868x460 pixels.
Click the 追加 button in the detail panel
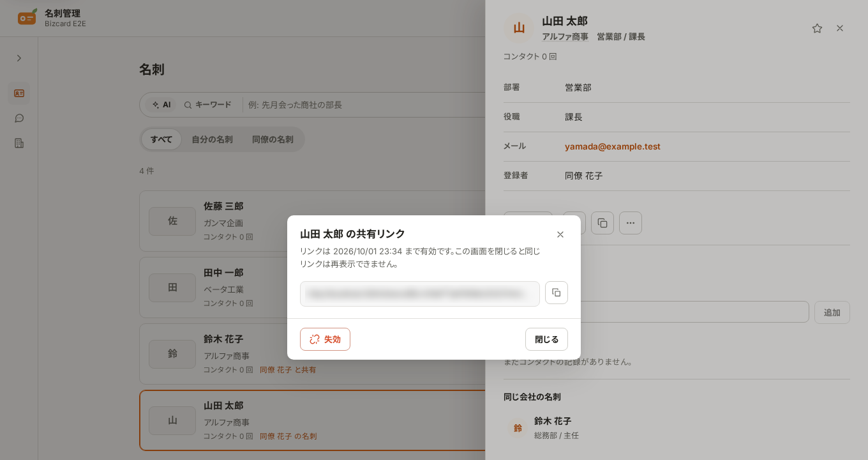pos(832,312)
